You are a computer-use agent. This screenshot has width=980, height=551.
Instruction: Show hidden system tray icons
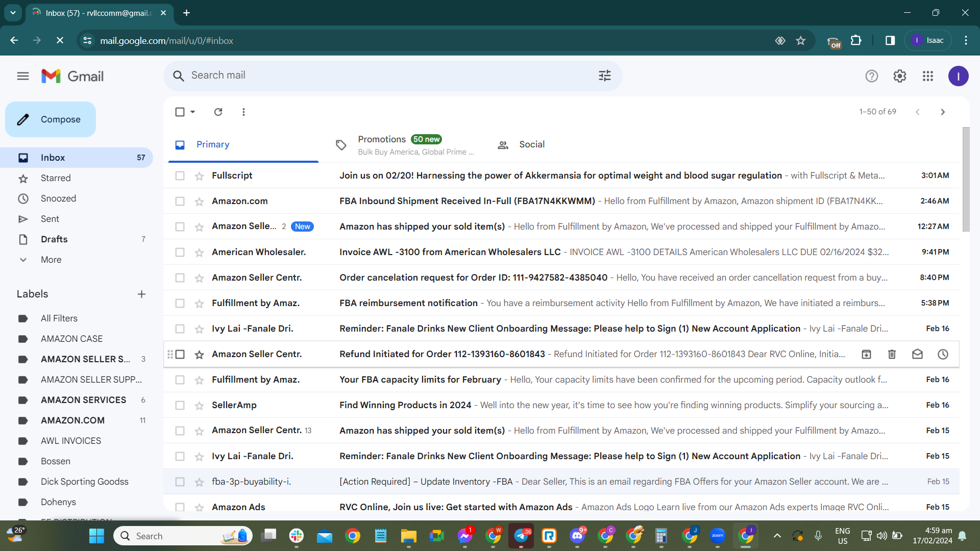[x=777, y=536]
